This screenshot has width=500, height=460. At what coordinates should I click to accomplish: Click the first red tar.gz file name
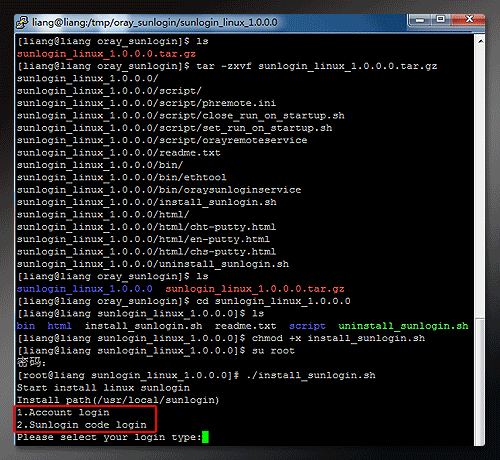[x=106, y=54]
